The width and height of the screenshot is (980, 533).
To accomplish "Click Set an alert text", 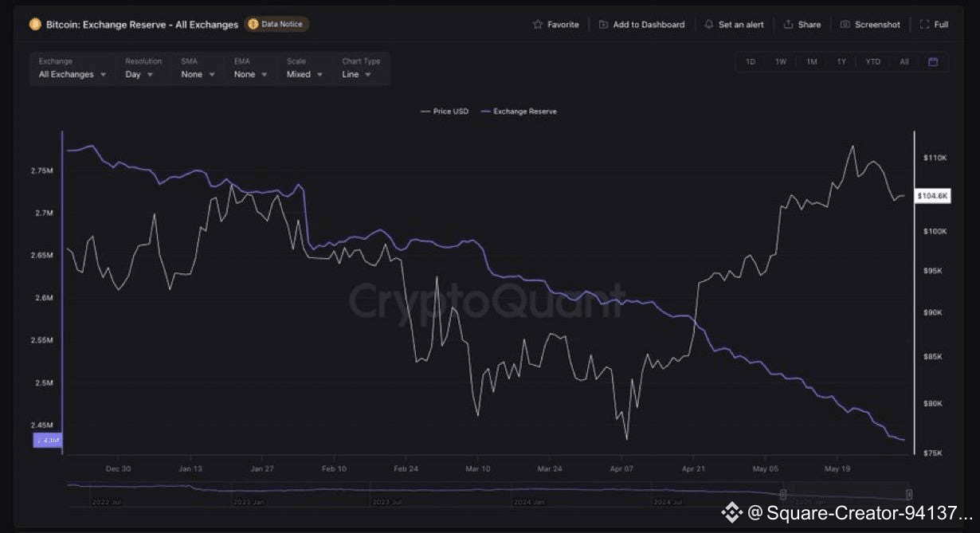I will [741, 25].
